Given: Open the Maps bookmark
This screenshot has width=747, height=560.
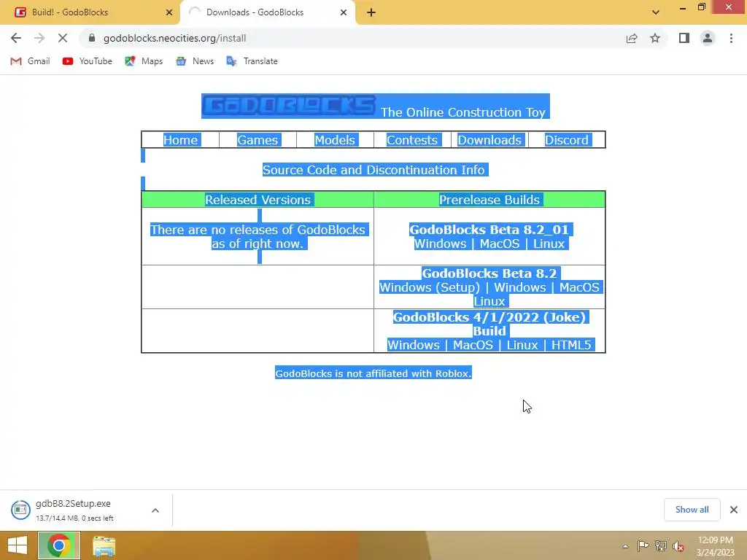Looking at the screenshot, I should point(144,61).
